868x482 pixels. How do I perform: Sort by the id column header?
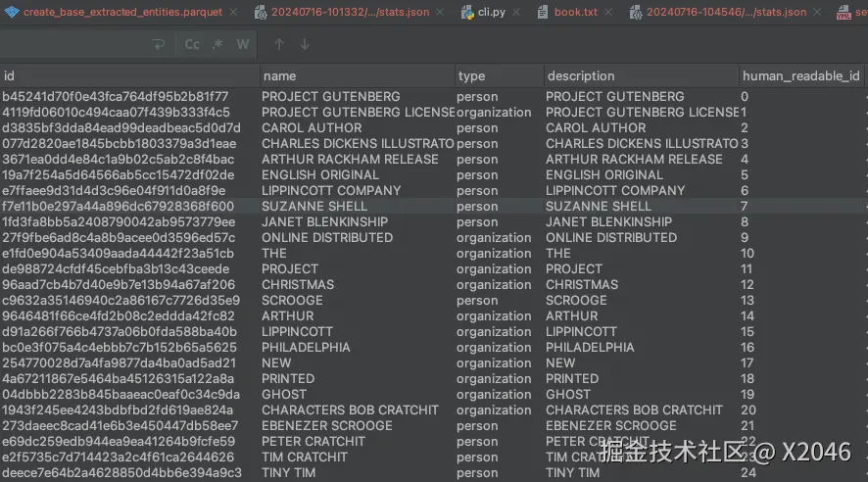(x=129, y=75)
